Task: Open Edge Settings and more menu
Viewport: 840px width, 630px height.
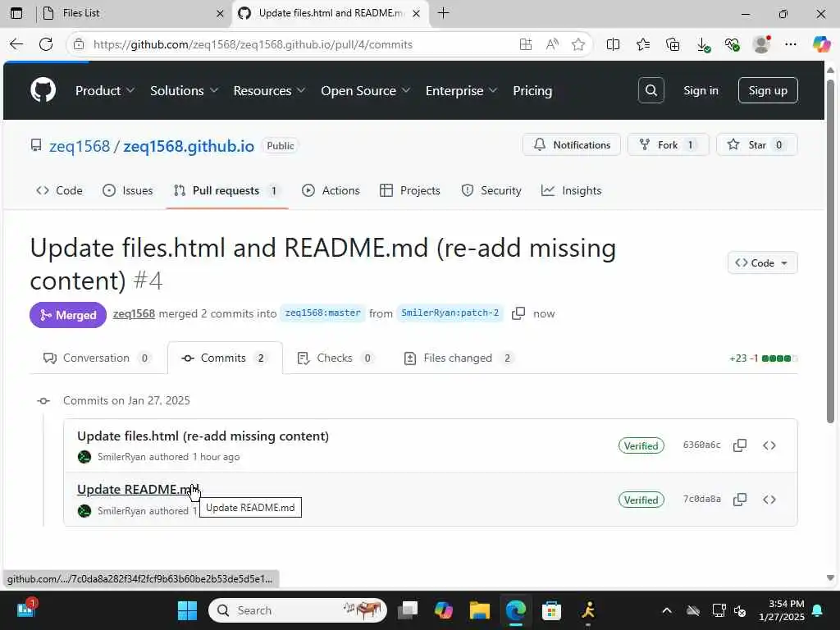Action: coord(791,44)
